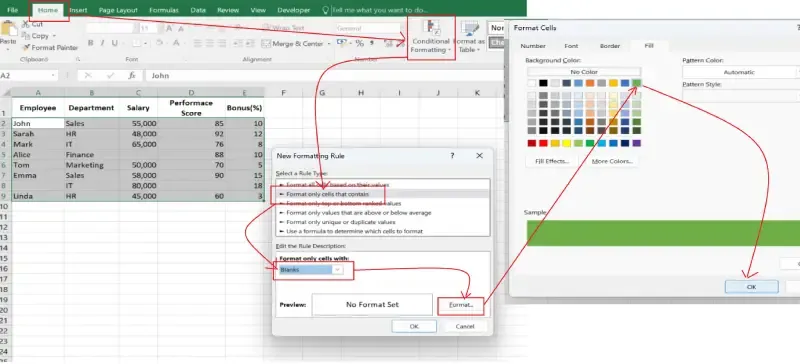
Task: Click the Cut scissors icon
Action: pyautogui.click(x=26, y=25)
